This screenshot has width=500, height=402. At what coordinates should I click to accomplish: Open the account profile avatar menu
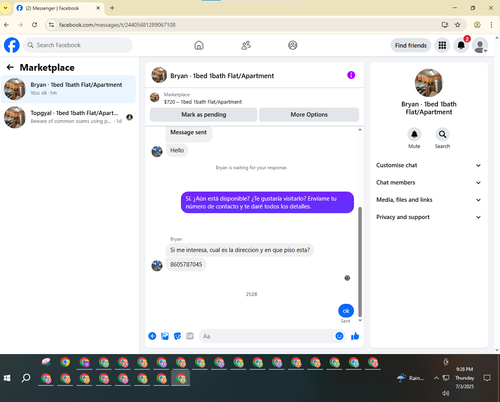tap(480, 45)
